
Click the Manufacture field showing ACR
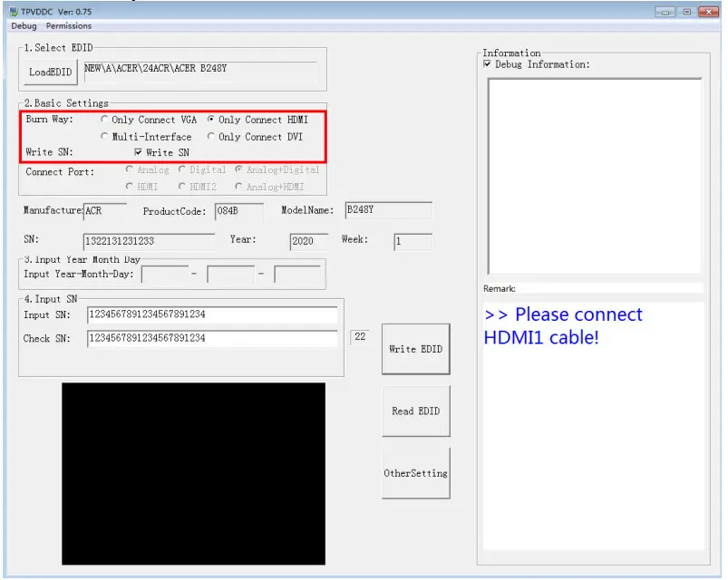click(x=107, y=210)
